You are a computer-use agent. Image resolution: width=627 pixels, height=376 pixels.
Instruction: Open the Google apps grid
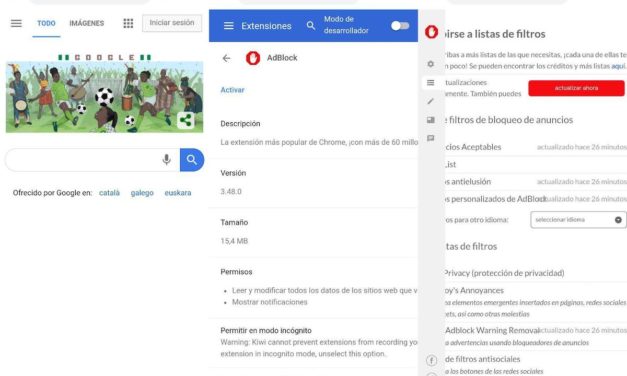coord(128,23)
